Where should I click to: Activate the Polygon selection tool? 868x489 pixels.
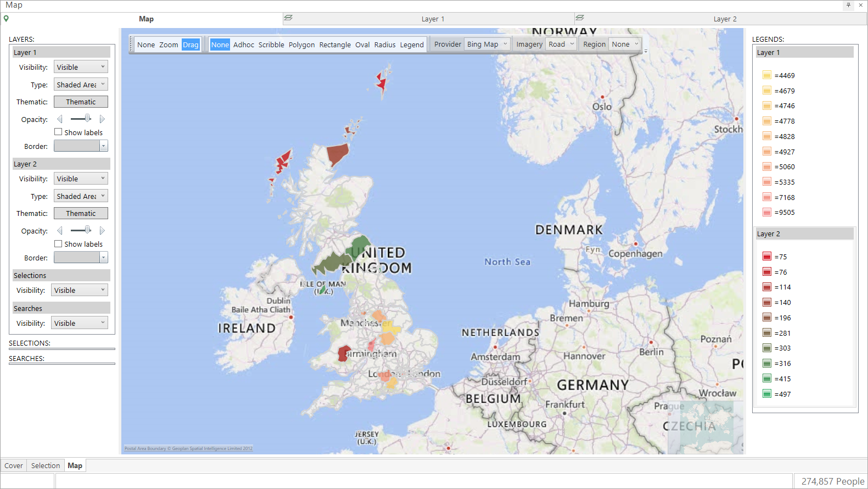coord(302,45)
